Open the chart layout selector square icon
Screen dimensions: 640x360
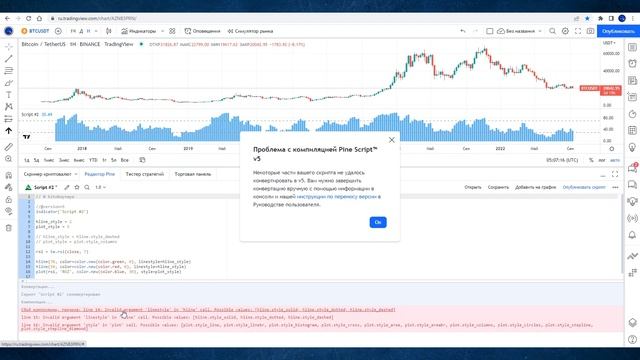[x=489, y=31]
